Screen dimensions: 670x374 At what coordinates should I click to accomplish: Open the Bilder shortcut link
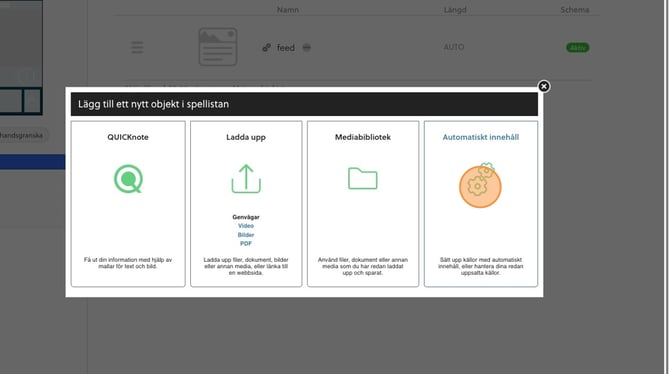point(246,235)
